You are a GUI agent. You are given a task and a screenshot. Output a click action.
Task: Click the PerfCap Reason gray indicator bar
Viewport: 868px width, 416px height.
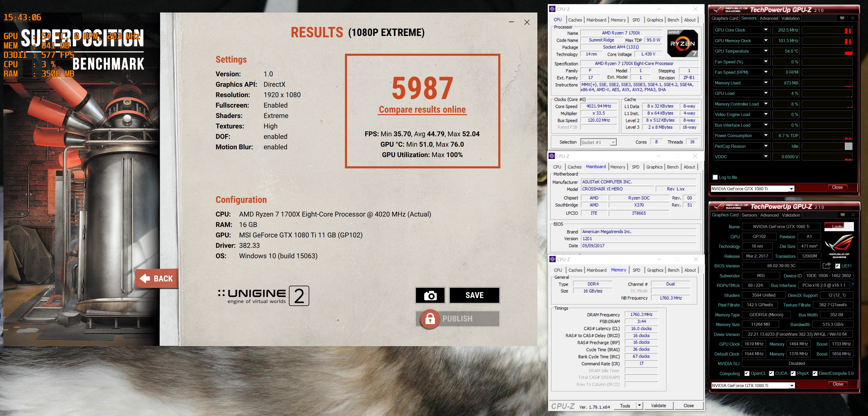tap(848, 146)
